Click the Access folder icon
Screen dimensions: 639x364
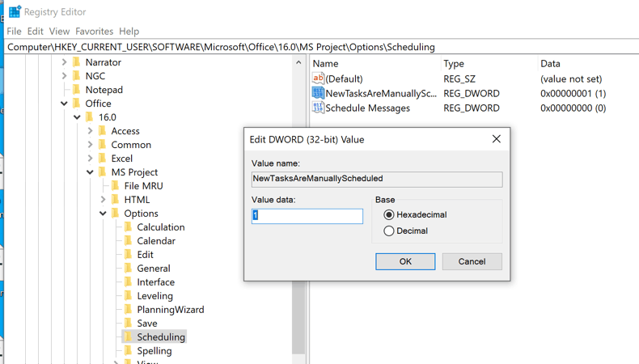pyautogui.click(x=103, y=131)
